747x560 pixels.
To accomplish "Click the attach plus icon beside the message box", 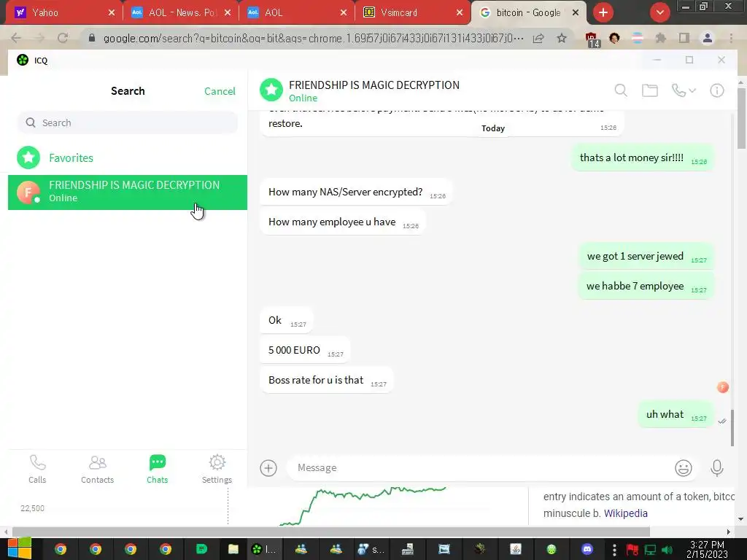I will pos(268,467).
